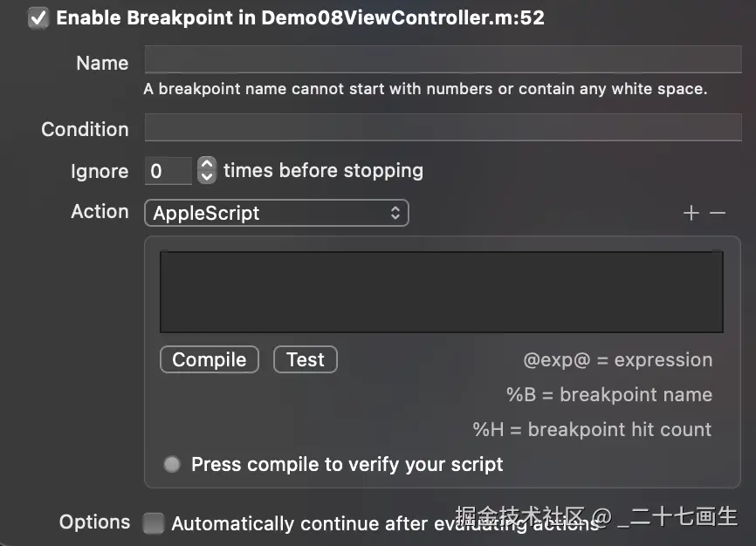Toggle the Enable Breakpoint checkbox
756x546 pixels.
tap(38, 18)
